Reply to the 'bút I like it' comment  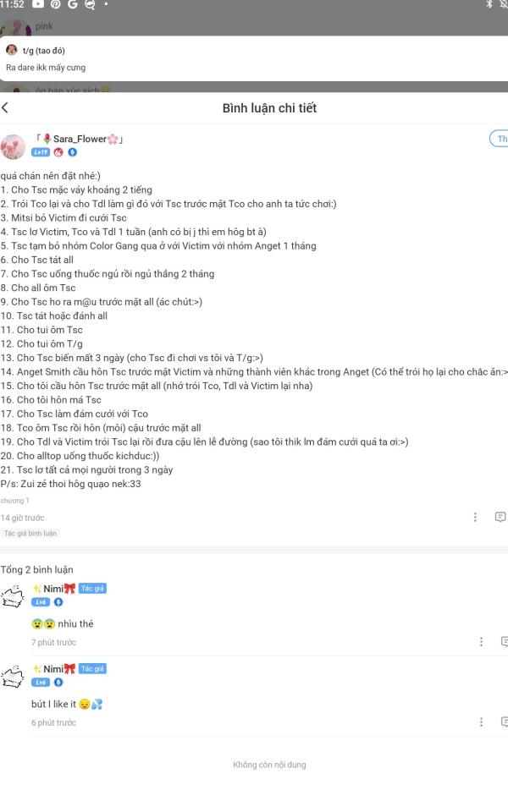tap(503, 722)
